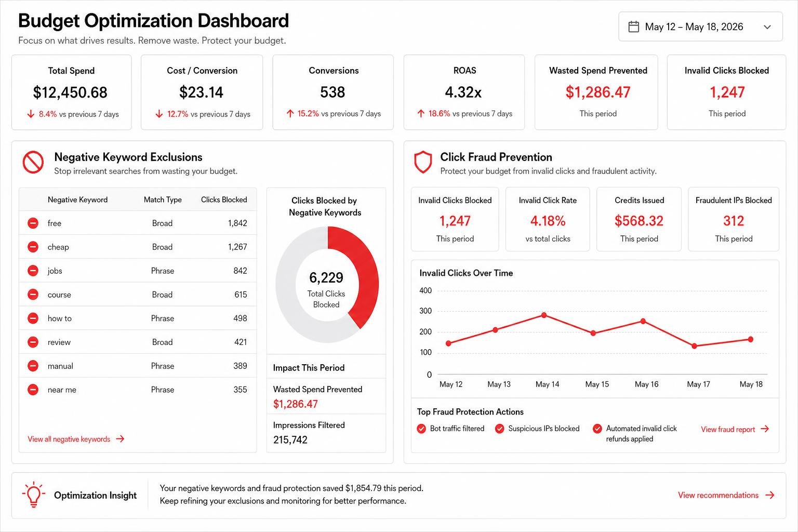Click the minus icon next to 'how to'
Image resolution: width=798 pixels, height=532 pixels.
33,318
